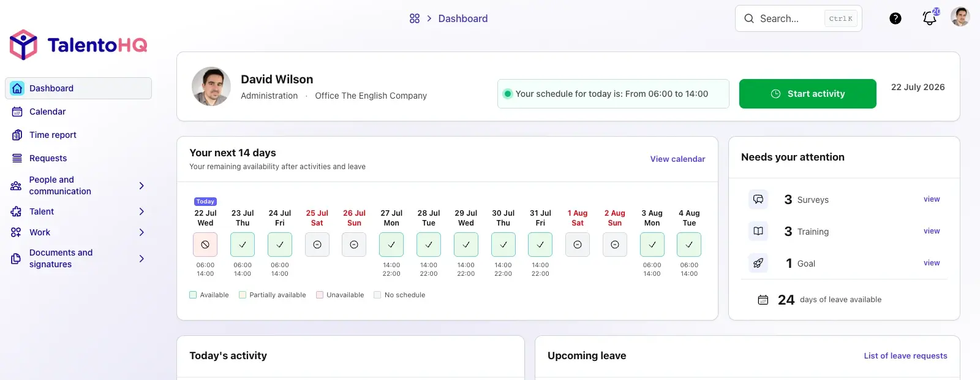
Task: Click the Training book icon
Action: pyautogui.click(x=758, y=231)
